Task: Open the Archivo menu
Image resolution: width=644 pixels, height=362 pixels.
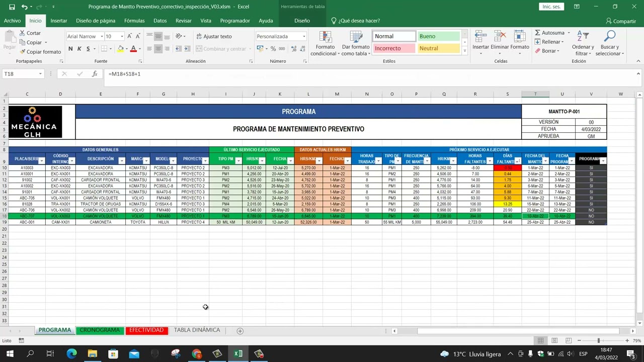Action: pos(12,21)
